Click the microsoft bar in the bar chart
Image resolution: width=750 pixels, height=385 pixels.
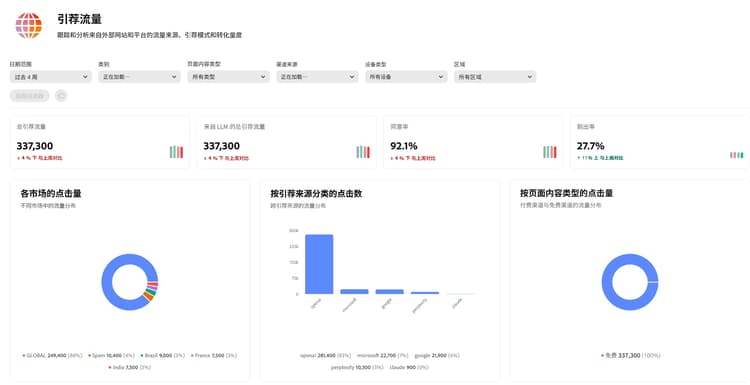click(x=354, y=291)
